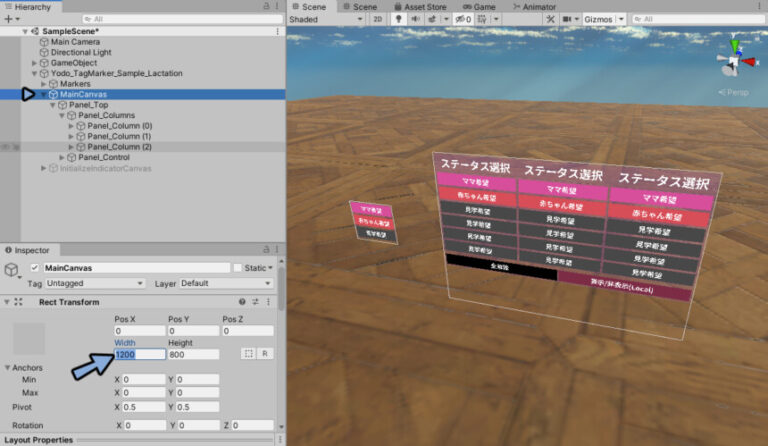This screenshot has height=446, width=768.
Task: Open Layout Properties panel options dots
Action: pyautogui.click(x=280, y=440)
